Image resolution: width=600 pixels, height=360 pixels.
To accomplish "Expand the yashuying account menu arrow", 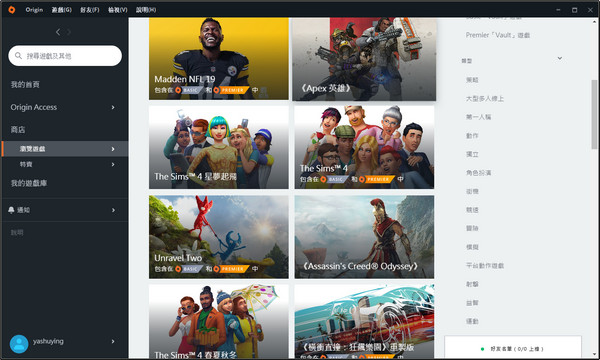I will (x=113, y=341).
